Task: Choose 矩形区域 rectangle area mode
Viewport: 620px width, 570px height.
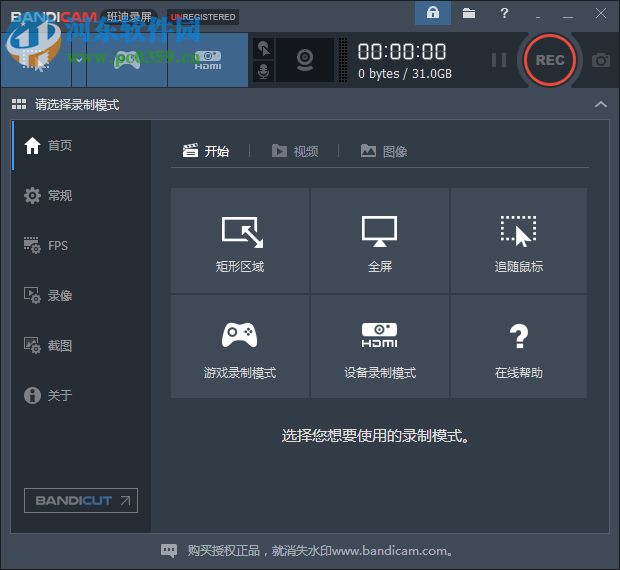Action: [240, 240]
